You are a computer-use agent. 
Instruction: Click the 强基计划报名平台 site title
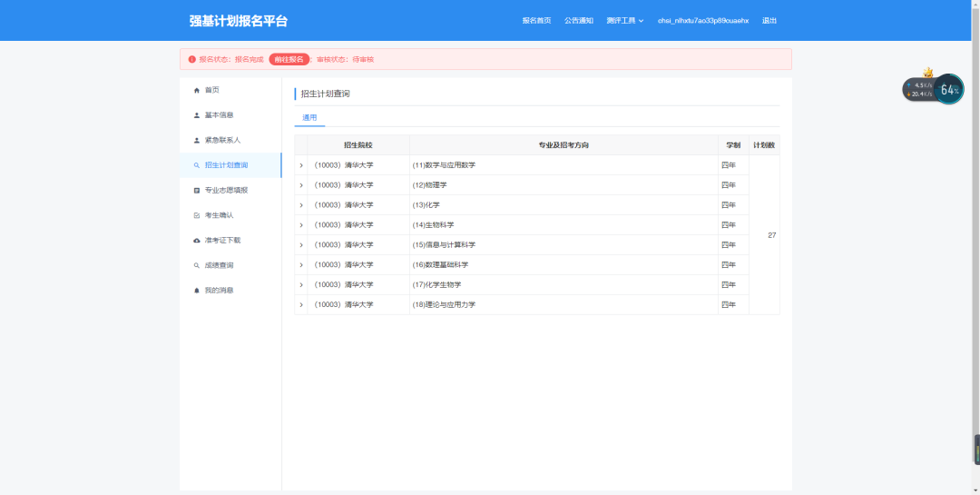point(239,21)
